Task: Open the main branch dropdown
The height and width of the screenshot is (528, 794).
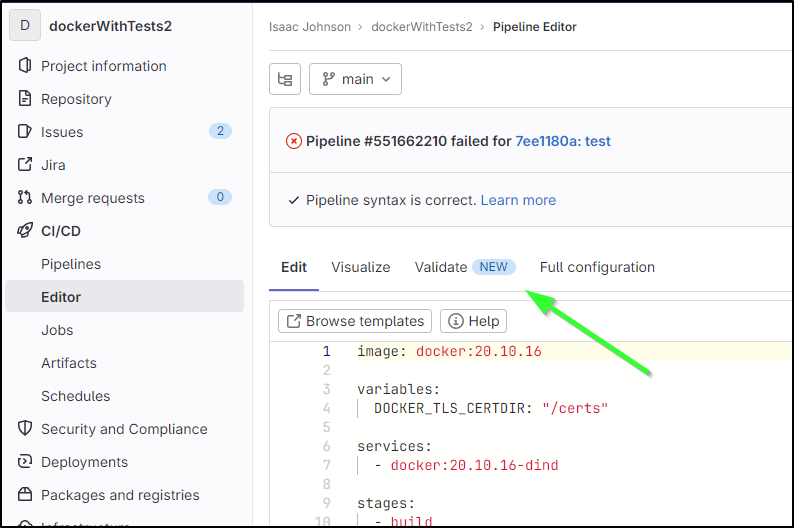Action: (355, 79)
